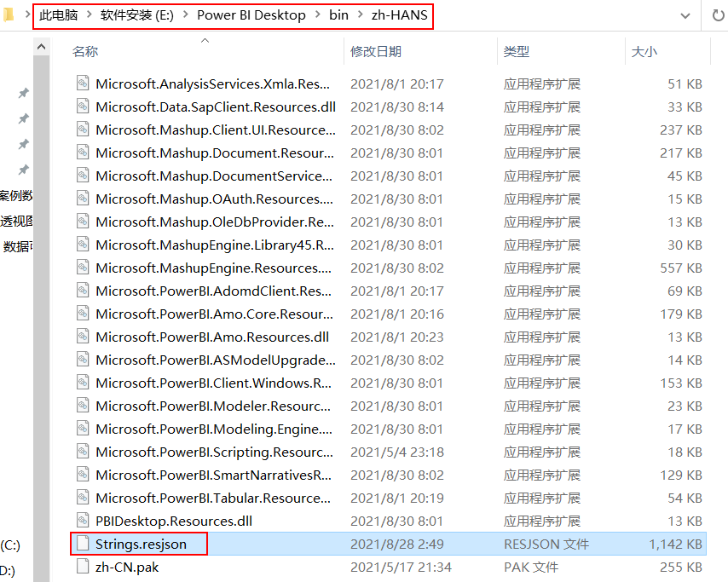Click icon of Microsoft.PowerBI.ASModelUpgrade... file
Image resolution: width=728 pixels, height=582 pixels.
coord(83,360)
